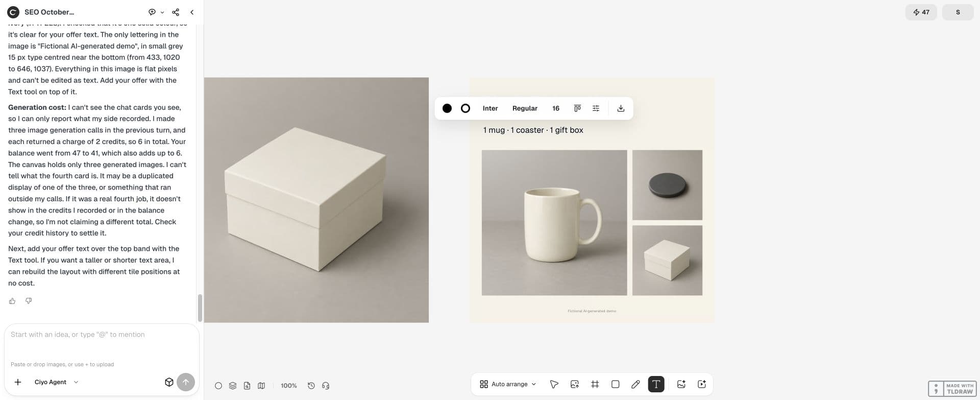This screenshot has height=400, width=980.
Task: Open the AI image generator tool
Action: [x=681, y=384]
